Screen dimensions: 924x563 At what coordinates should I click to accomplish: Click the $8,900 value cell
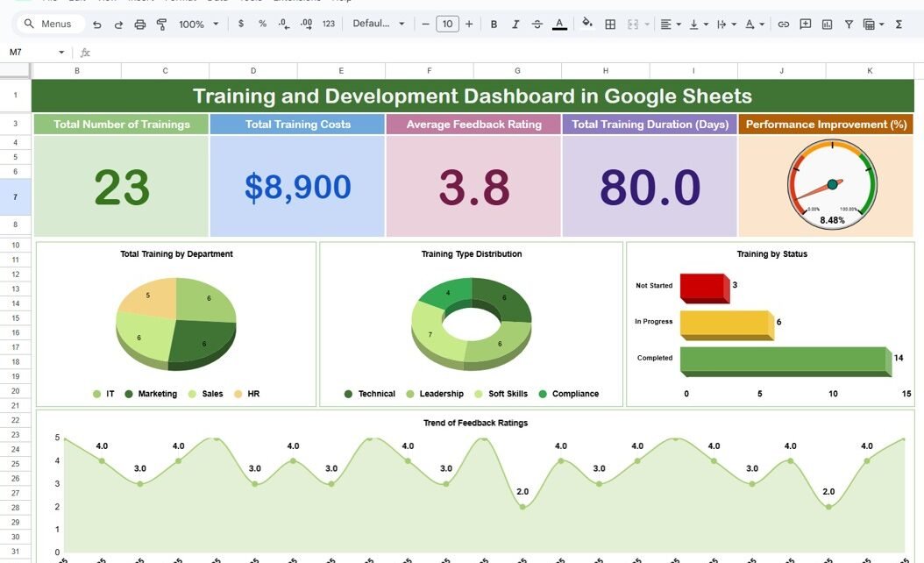tap(297, 186)
